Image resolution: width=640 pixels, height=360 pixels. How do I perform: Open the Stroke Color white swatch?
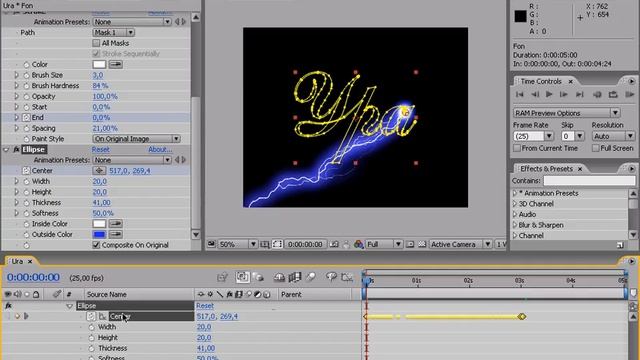(x=99, y=64)
